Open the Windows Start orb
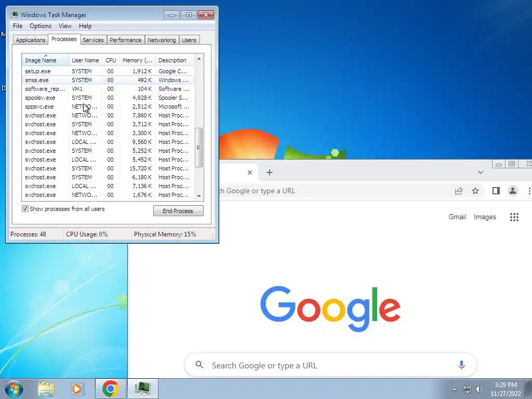This screenshot has width=532, height=399. point(14,389)
